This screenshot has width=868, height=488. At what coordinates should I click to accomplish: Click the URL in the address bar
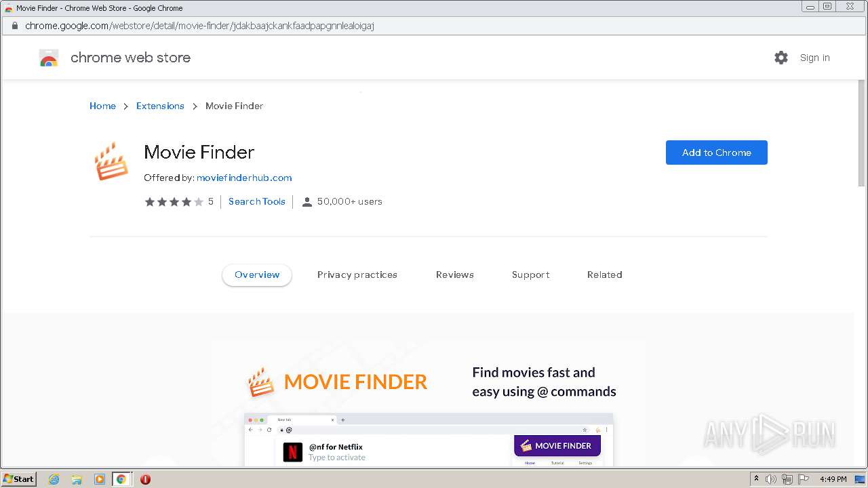pyautogui.click(x=199, y=26)
